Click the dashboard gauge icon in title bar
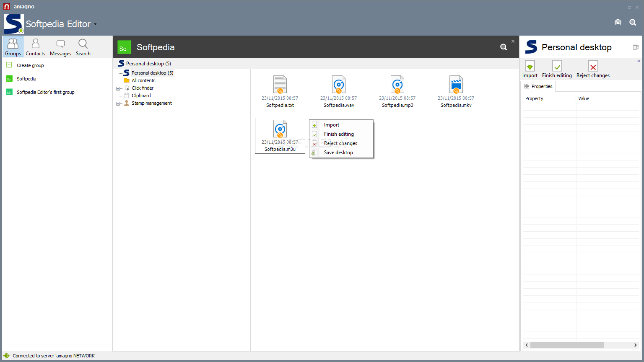 (x=618, y=22)
